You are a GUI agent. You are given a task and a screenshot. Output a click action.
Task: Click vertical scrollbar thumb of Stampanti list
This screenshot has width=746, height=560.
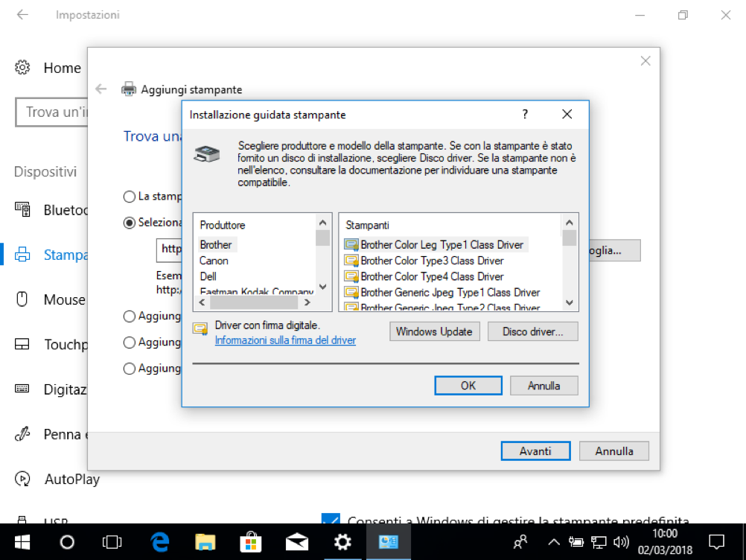click(x=569, y=238)
